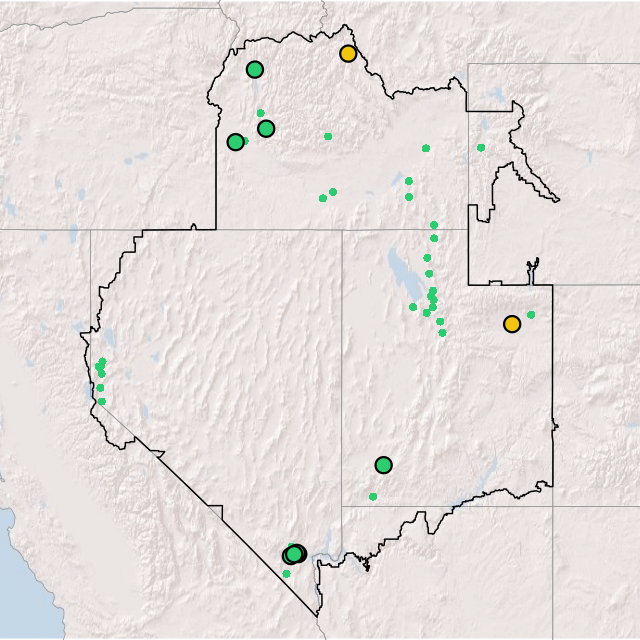This screenshot has width=640, height=640.
Task: Click small green dot below southeastern large green marker
Action: coord(373,497)
